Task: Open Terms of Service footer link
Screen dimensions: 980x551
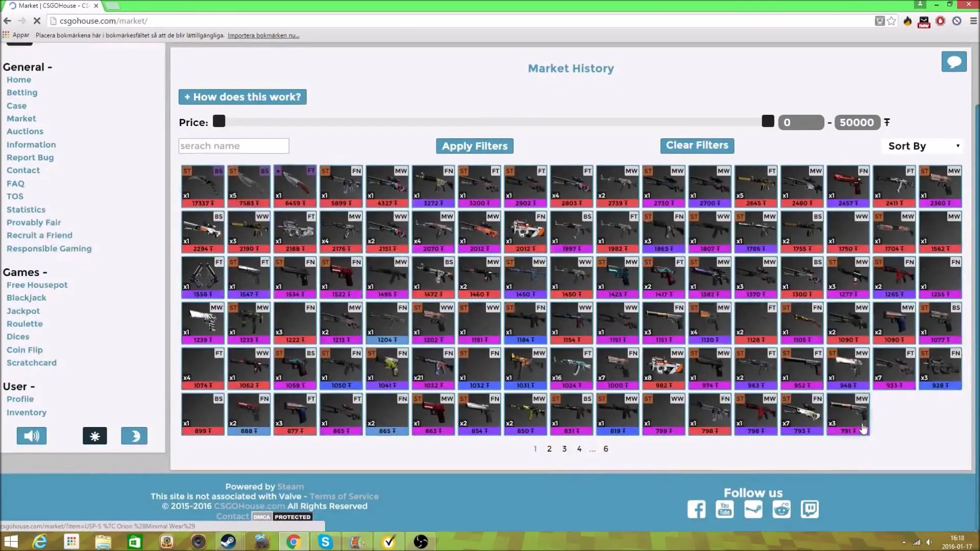Action: 344,496
